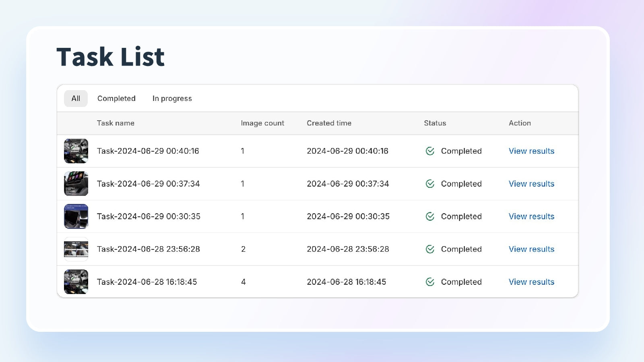Switch to the Completed tab
Image resolution: width=644 pixels, height=362 pixels.
pyautogui.click(x=116, y=99)
